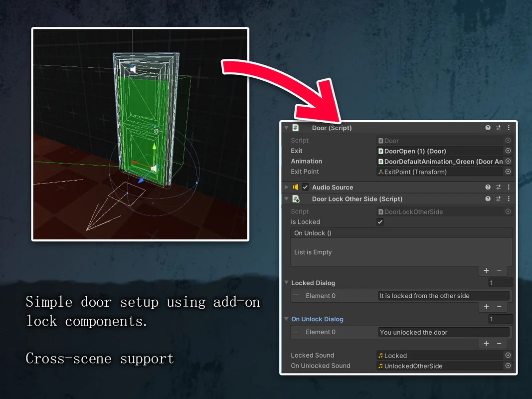Open help for Door script component
This screenshot has width=532, height=399.
(488, 128)
